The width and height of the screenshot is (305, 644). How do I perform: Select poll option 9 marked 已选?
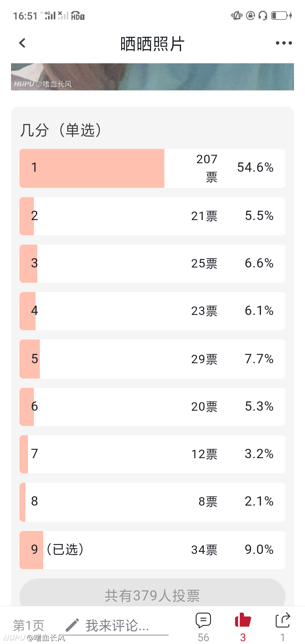pos(152,550)
